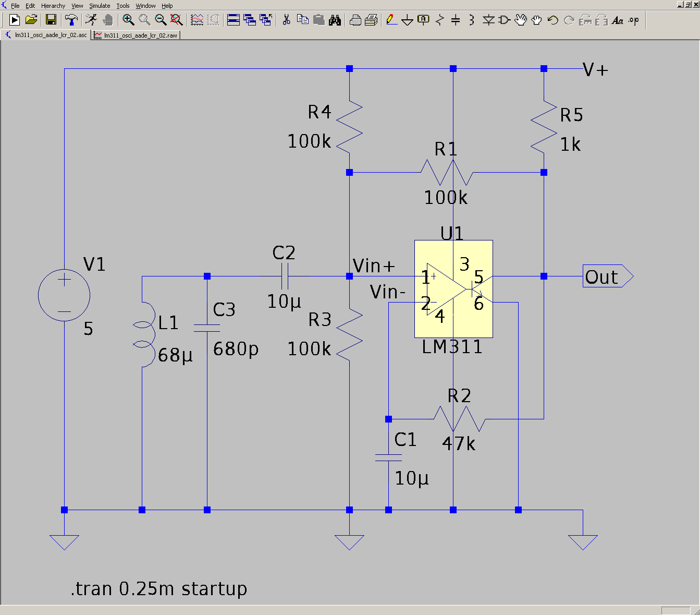Save schematic with the floppy disk icon
Screen dimensions: 700x615
click(x=51, y=20)
